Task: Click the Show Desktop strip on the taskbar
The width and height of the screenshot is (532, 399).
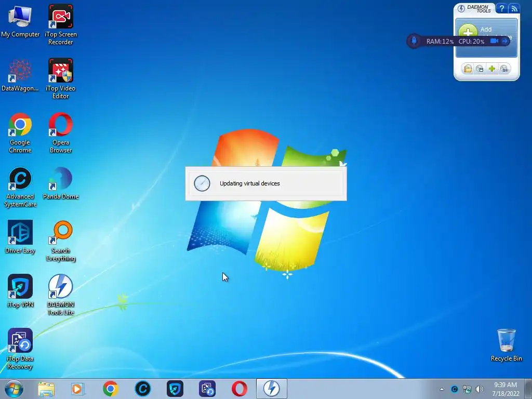Action: tap(528, 389)
